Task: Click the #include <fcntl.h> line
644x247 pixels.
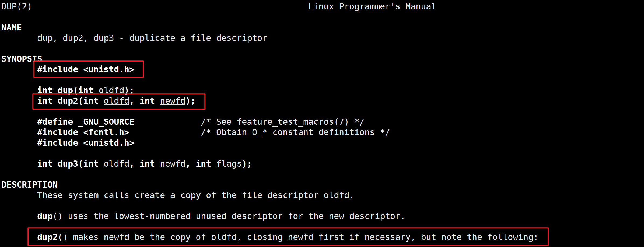Action: (83, 132)
